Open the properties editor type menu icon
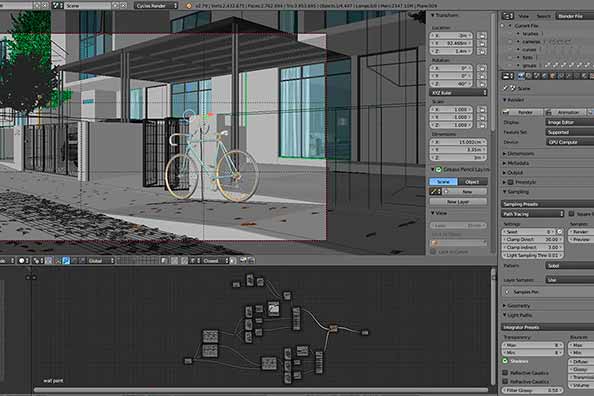The width and height of the screenshot is (594, 396). 508,76
